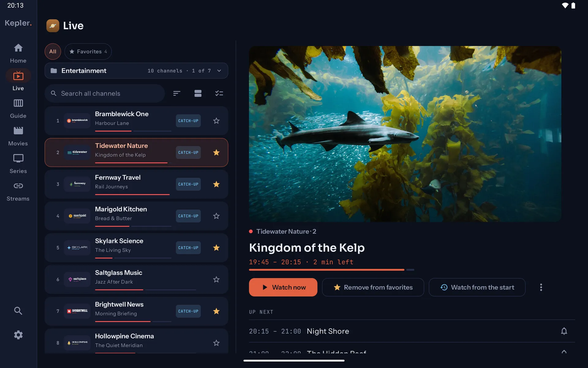Viewport: 588px width, 368px height.
Task: Open Streams link icon in sidebar
Action: point(18,186)
